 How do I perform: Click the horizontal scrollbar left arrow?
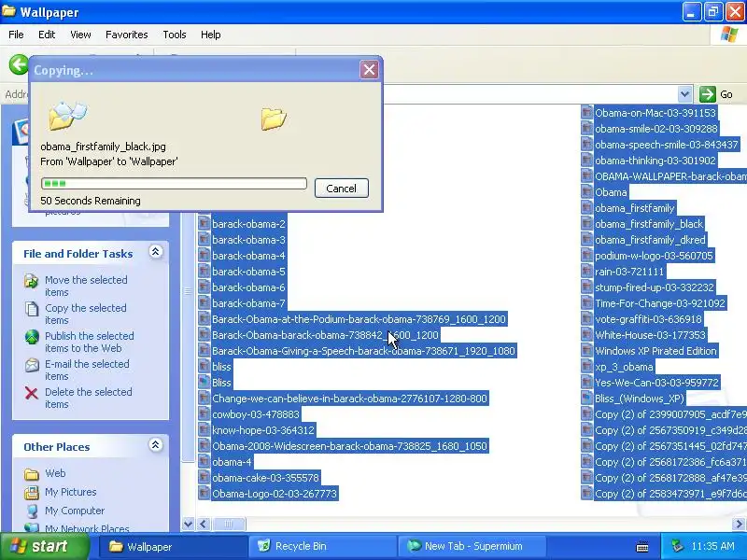(204, 525)
